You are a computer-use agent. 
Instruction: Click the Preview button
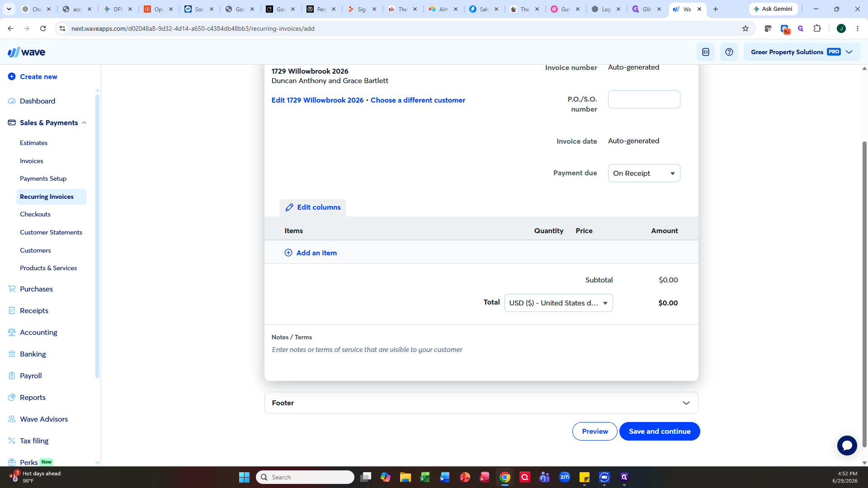point(594,432)
